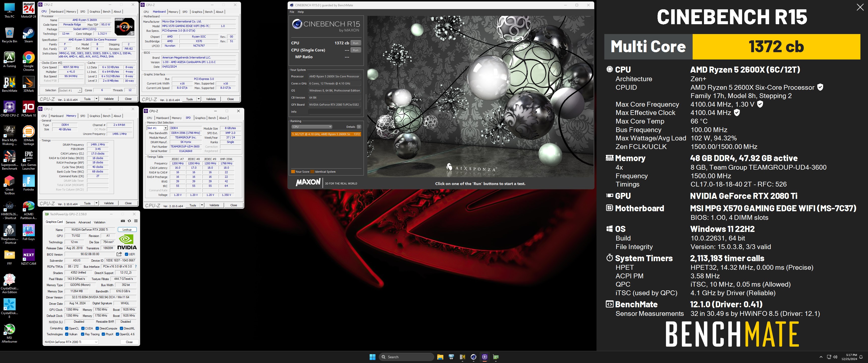Screen dimensions: 868x363
Task: Open MSI Afterburner desktop shortcut
Action: pyautogui.click(x=9, y=333)
